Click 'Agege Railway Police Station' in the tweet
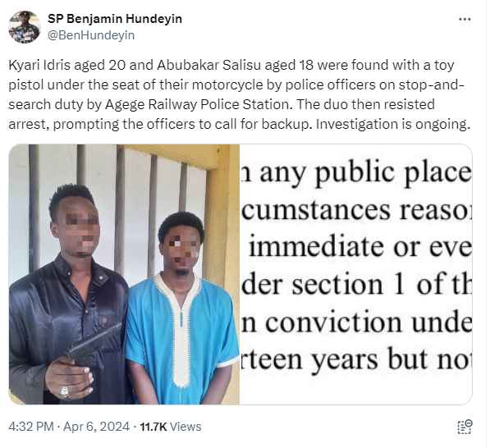Image resolution: width=490 pixels, height=448 pixels. [x=197, y=105]
